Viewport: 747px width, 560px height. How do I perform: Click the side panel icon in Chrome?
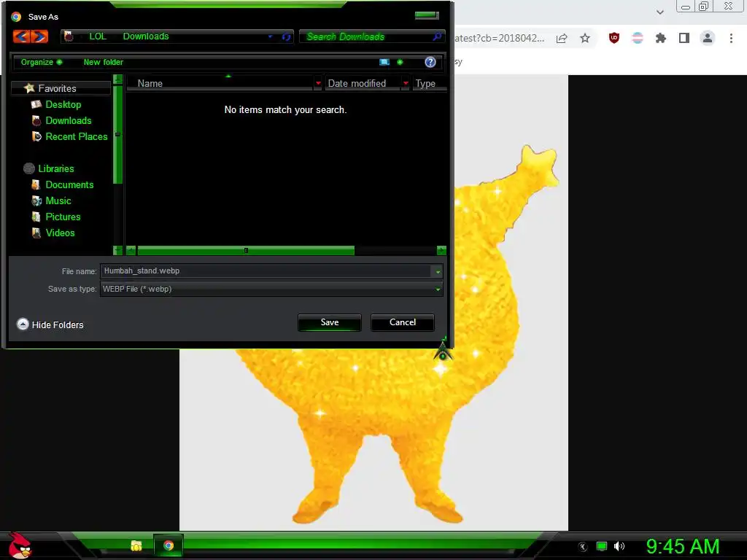tap(684, 38)
